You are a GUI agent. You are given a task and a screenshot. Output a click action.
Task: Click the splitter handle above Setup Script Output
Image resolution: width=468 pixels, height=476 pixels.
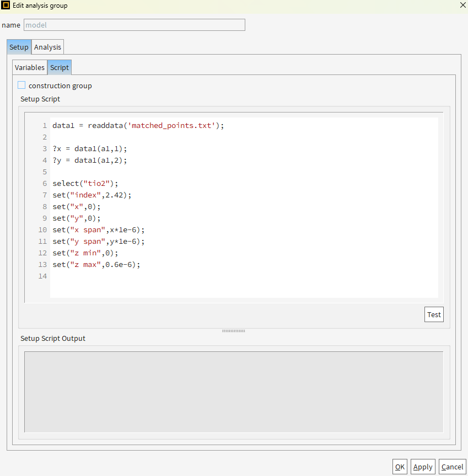pyautogui.click(x=234, y=331)
